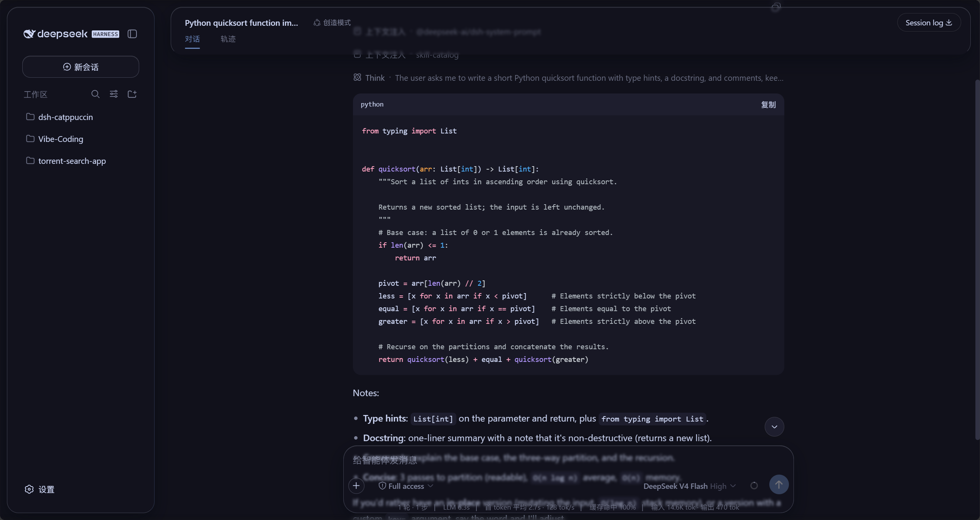
Task: Collapse the sidebar with the panel icon
Action: [x=132, y=34]
